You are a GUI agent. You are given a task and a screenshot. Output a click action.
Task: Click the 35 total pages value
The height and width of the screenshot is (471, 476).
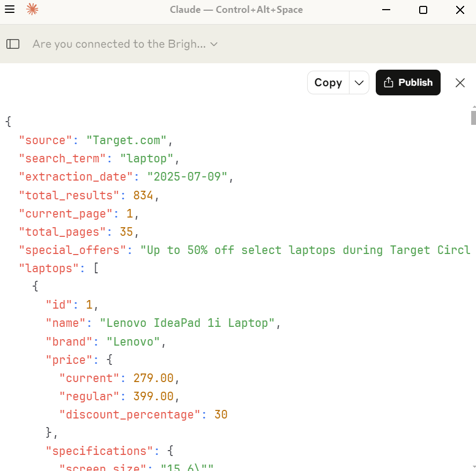click(127, 232)
